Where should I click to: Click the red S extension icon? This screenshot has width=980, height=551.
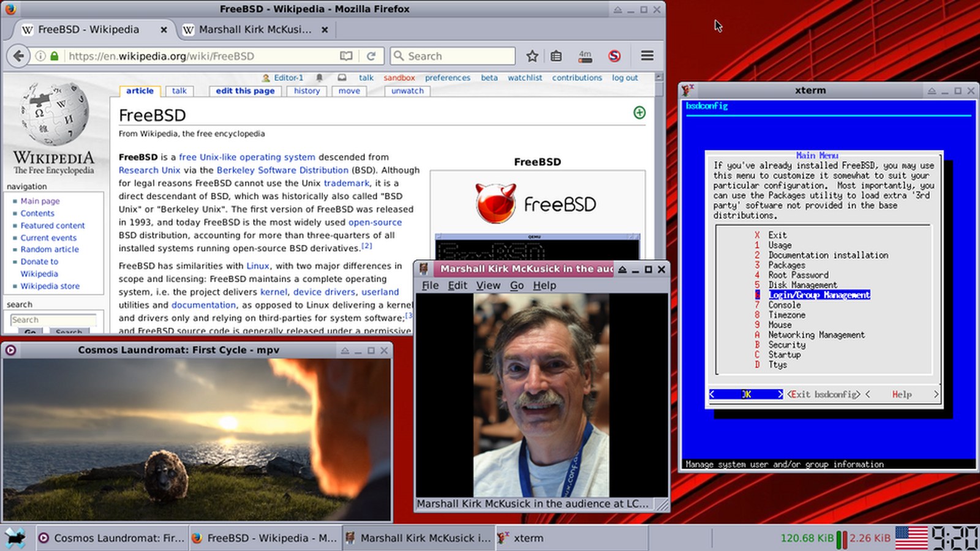614,56
